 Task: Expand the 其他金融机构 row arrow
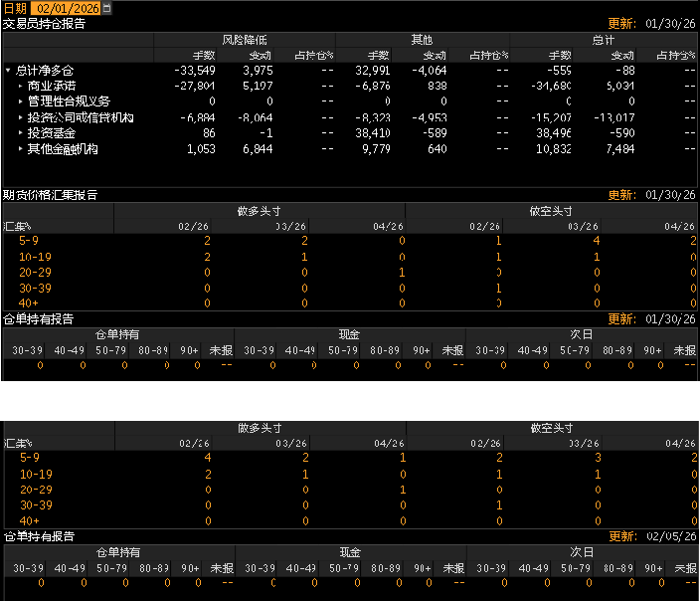point(20,148)
